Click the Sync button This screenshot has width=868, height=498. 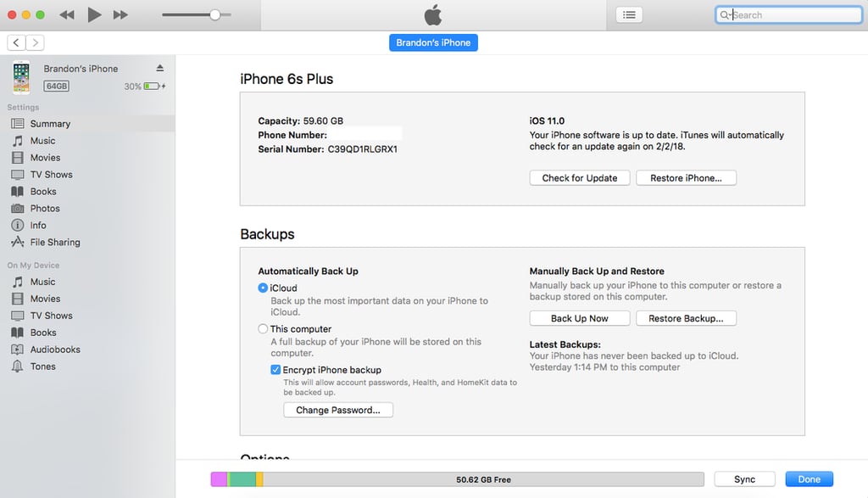coord(744,479)
